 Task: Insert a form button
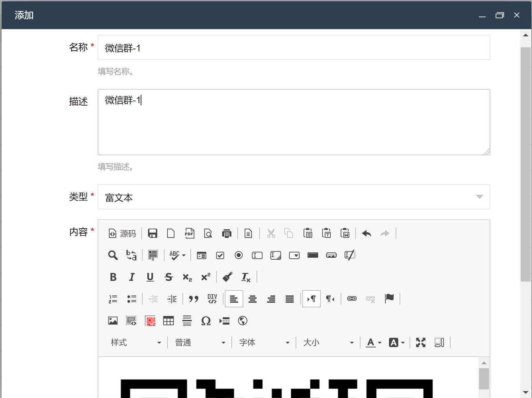[x=313, y=255]
